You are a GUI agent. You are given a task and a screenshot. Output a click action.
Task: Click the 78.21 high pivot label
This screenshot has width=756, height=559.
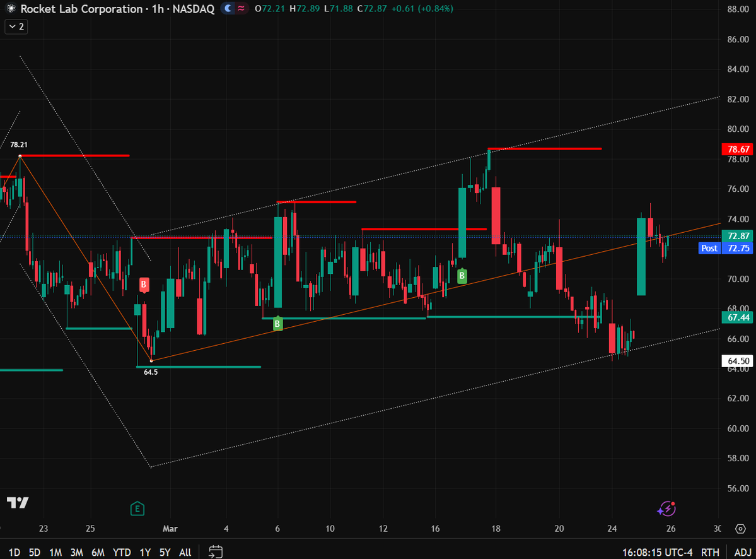[19, 144]
